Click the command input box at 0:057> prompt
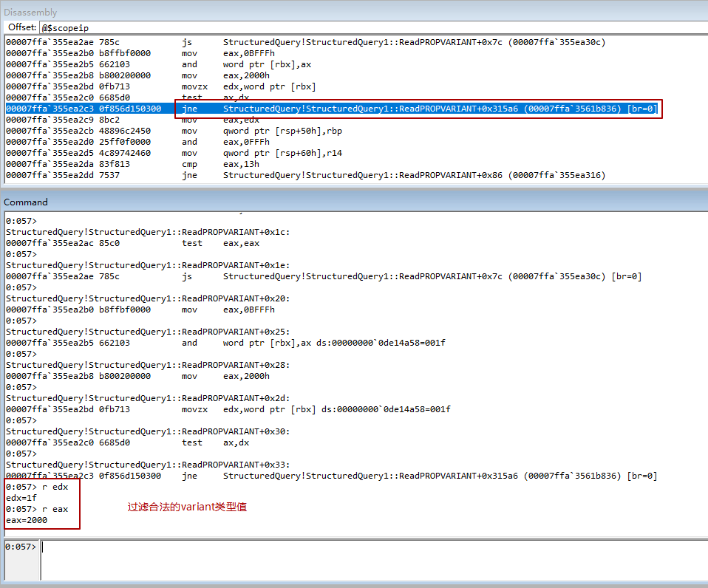 pyautogui.click(x=374, y=560)
